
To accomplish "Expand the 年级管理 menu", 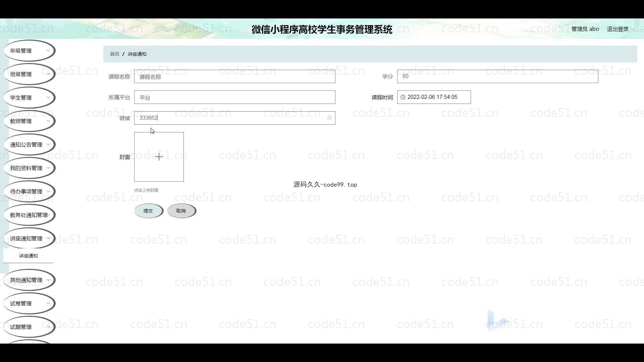I will pos(29,51).
